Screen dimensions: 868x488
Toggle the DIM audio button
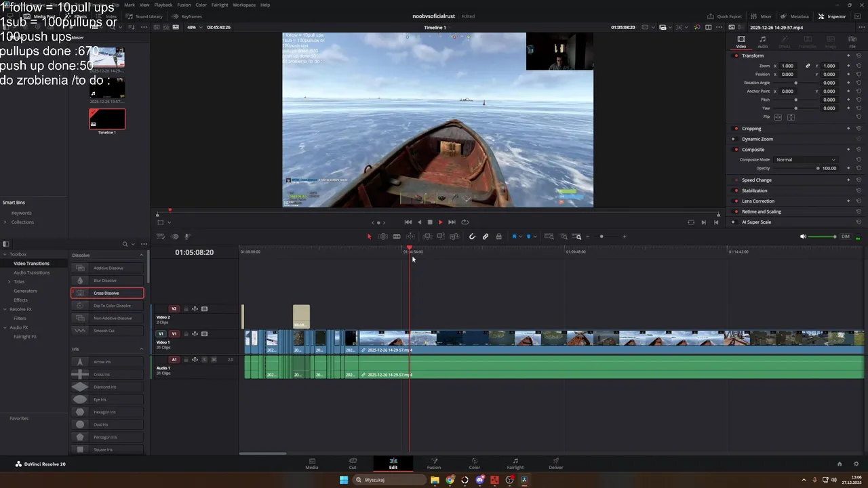pos(846,237)
